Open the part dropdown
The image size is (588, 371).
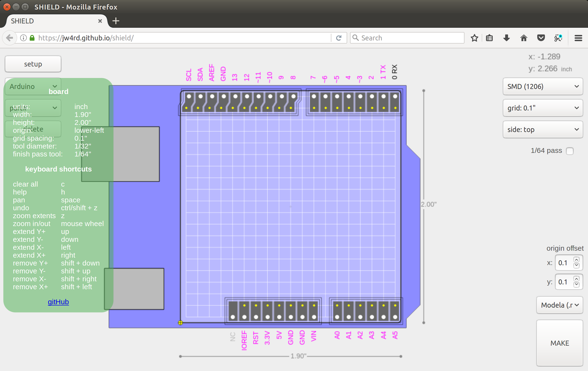(x=33, y=108)
